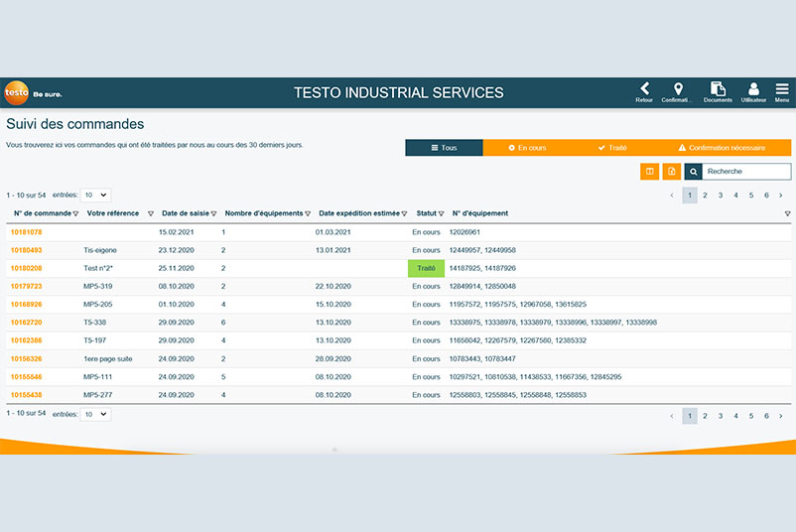Go to page 3 in bottom pagination

tap(721, 416)
